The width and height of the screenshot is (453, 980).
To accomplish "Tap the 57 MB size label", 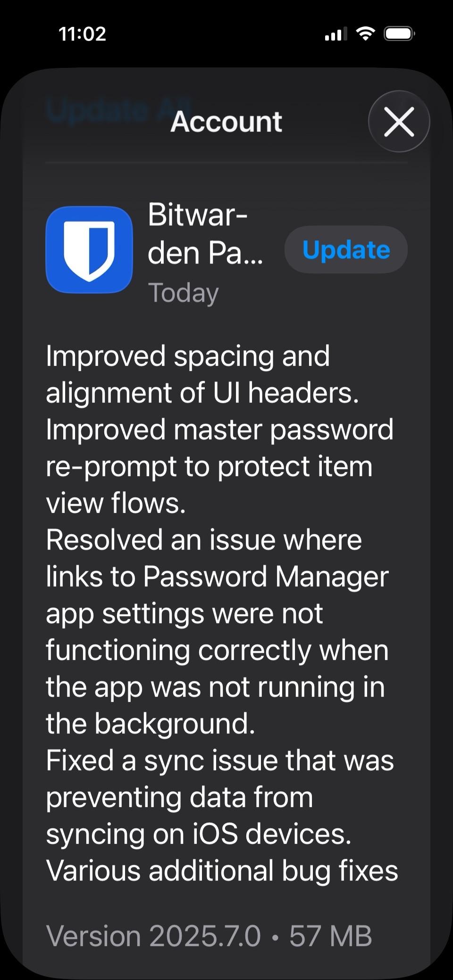I will (330, 936).
